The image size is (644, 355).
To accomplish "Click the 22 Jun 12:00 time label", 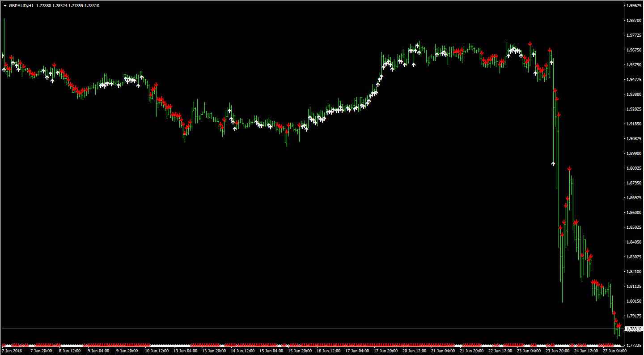I will (500, 351).
